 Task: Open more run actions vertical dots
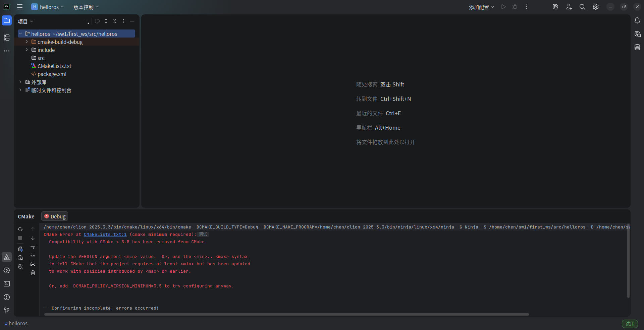(526, 7)
